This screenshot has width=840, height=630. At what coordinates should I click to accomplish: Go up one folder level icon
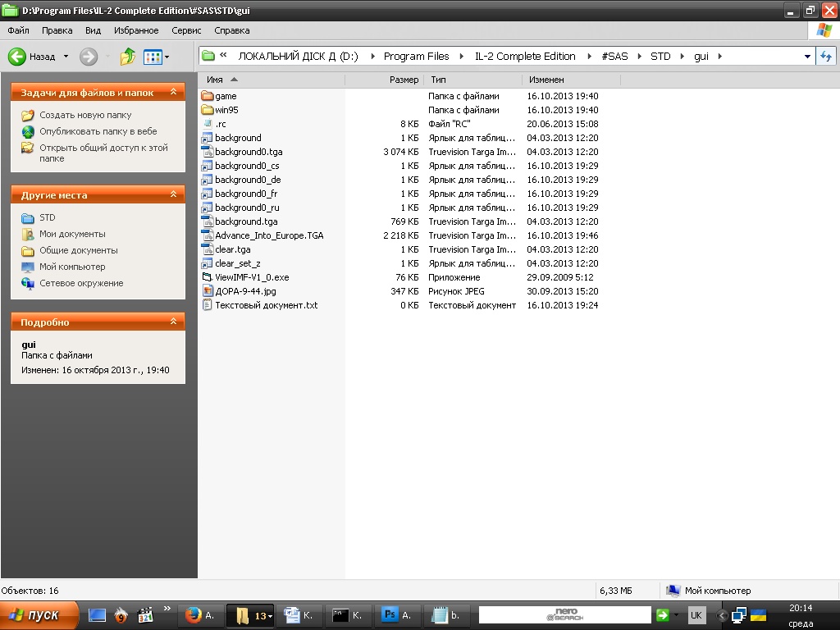(127, 57)
